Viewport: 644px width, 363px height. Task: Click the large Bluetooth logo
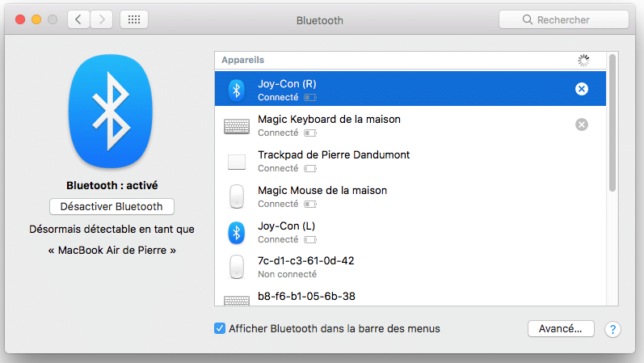pos(111,111)
